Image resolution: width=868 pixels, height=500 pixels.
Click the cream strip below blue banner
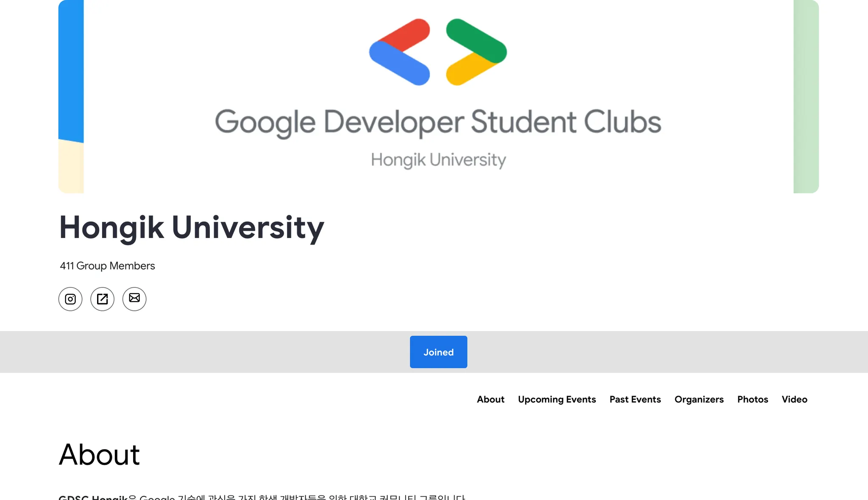(71, 168)
